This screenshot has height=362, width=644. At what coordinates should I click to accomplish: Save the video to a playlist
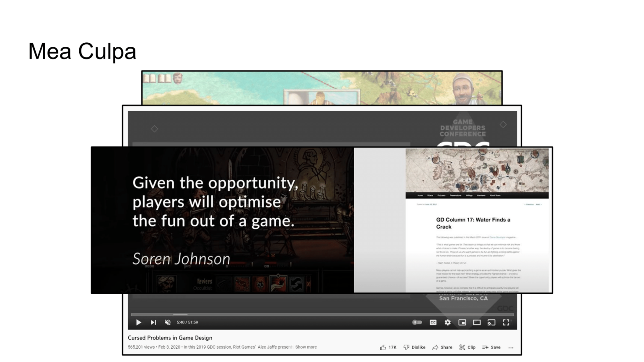point(491,347)
